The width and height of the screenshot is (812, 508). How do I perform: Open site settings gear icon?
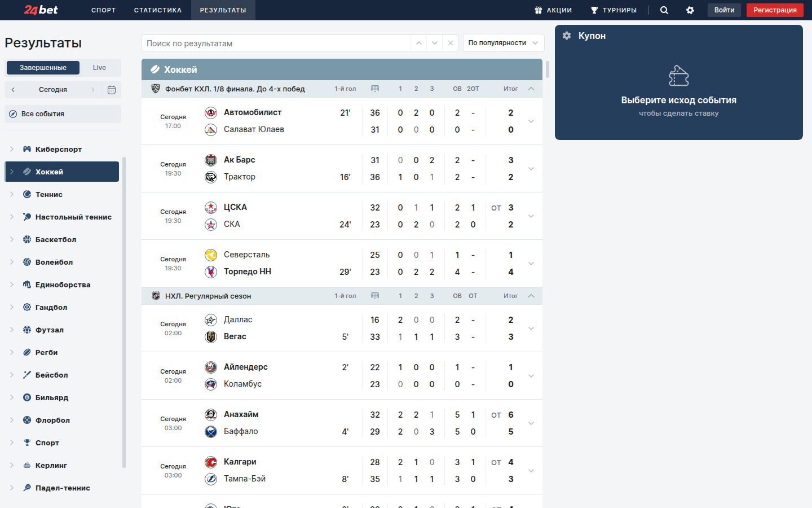[x=690, y=10]
